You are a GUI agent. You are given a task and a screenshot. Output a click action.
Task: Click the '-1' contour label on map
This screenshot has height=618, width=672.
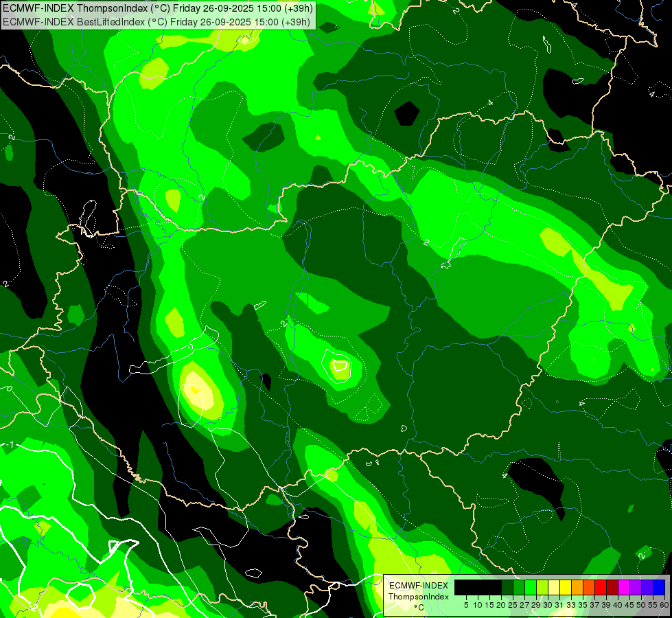coord(8,445)
